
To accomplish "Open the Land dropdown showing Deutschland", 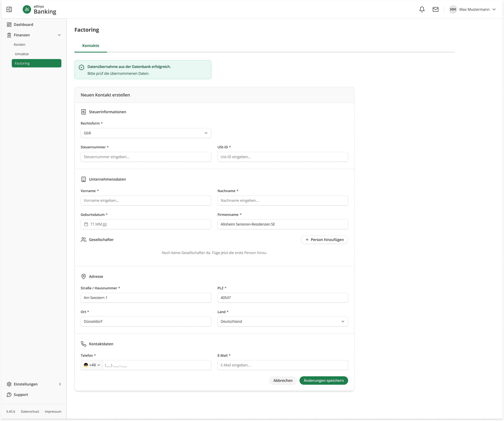I will pos(282,321).
